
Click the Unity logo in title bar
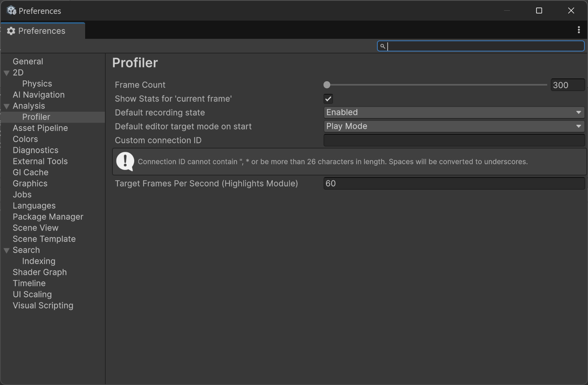[11, 11]
